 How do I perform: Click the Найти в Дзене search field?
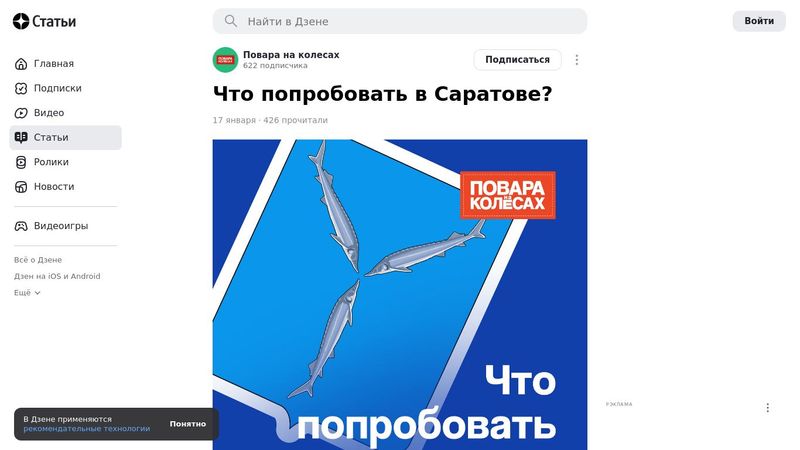tap(400, 21)
